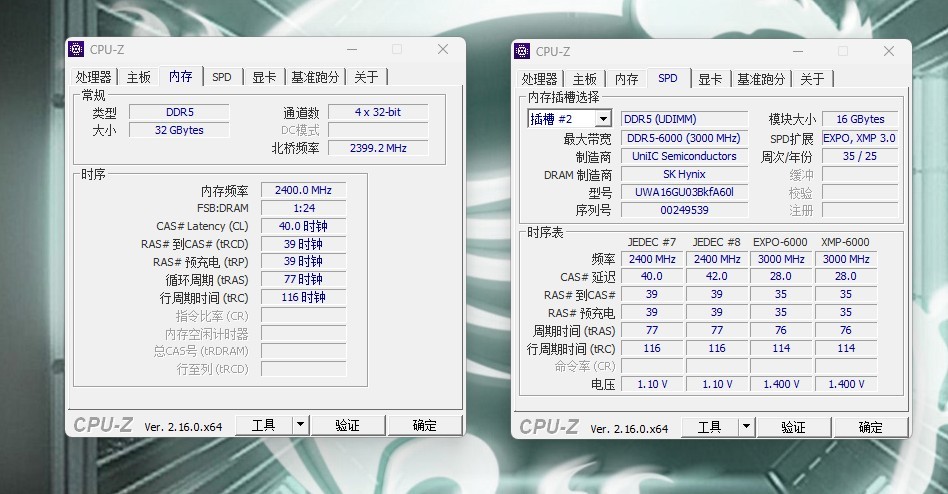Click module size field 16 GBytes

point(860,119)
